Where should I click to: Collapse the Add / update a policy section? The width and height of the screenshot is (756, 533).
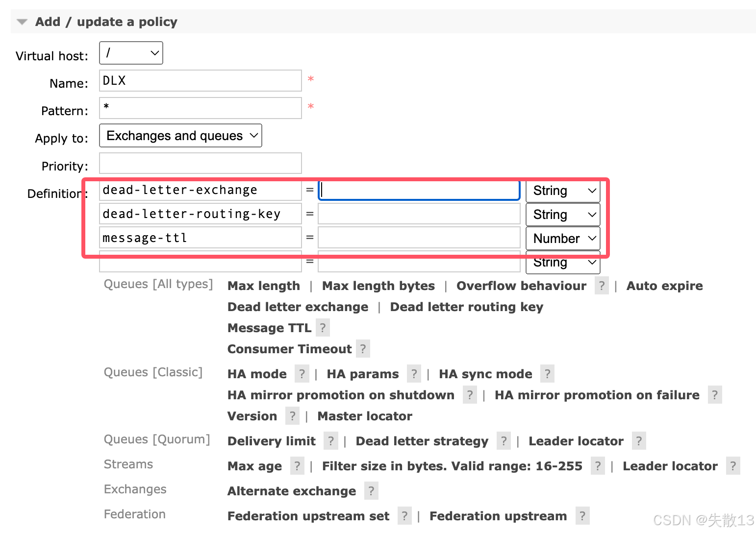point(106,22)
